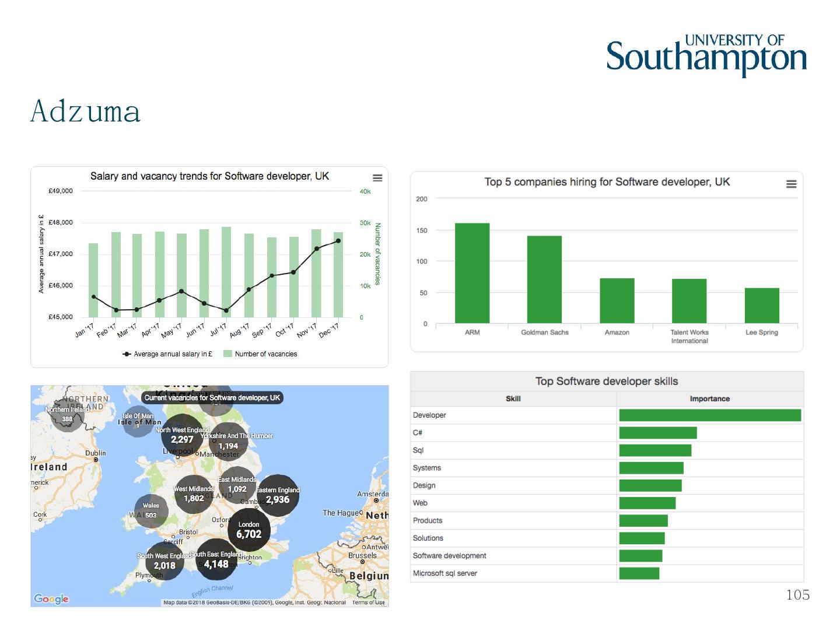Click the May '17 salary data point
840x630 pixels.
[x=181, y=291]
